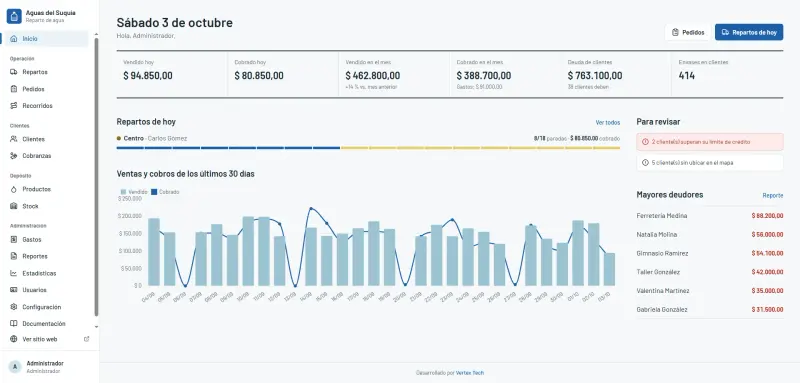Click the Centro route progress bar
This screenshot has width=800, height=383.
[x=368, y=148]
